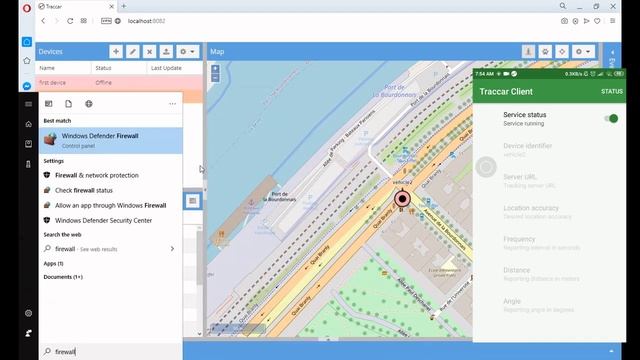Filter search by apps icon

pyautogui.click(x=49, y=104)
